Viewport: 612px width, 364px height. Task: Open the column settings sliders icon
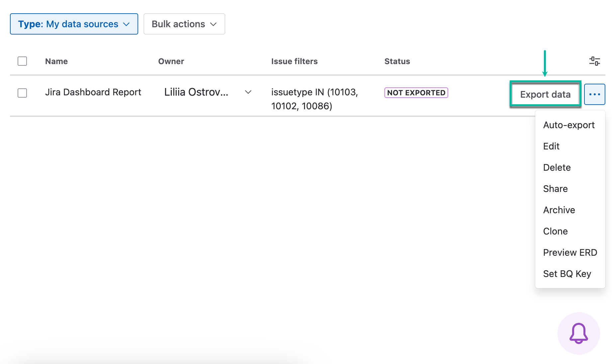[594, 61]
